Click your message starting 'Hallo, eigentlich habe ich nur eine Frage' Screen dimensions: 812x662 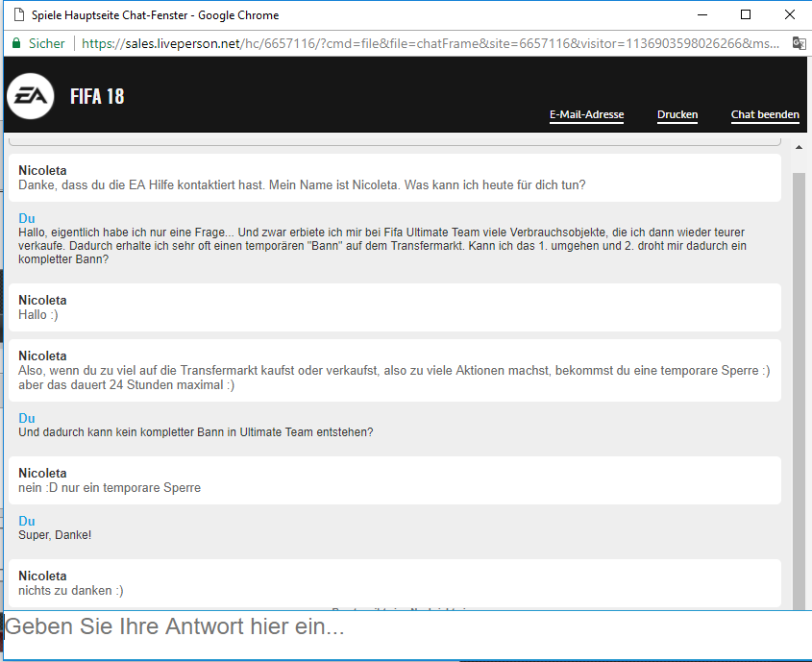tap(382, 245)
